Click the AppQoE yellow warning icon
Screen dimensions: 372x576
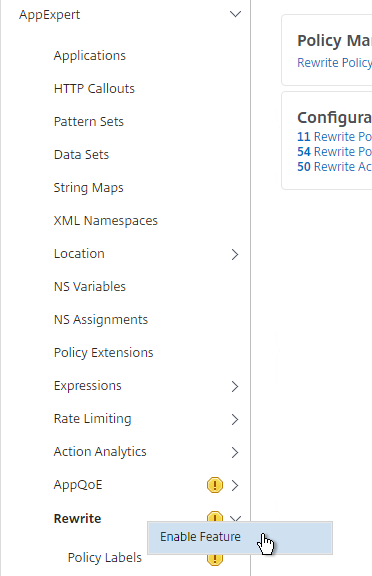215,485
